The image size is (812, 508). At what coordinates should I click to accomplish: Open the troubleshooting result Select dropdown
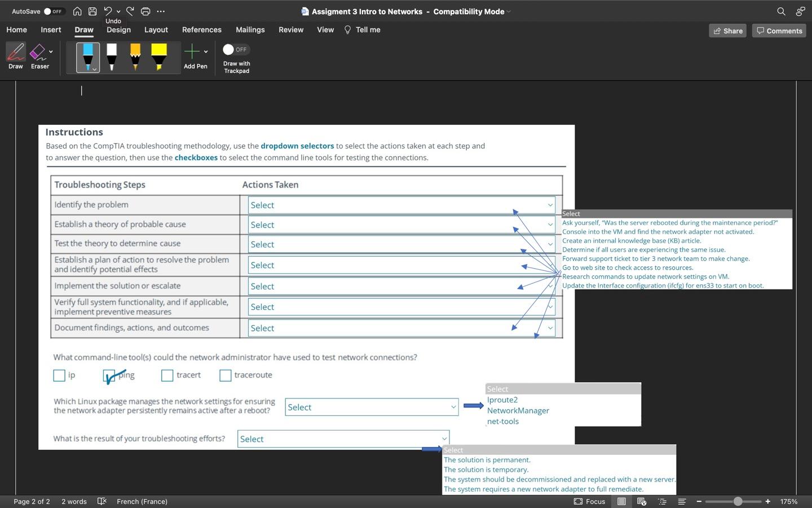343,439
